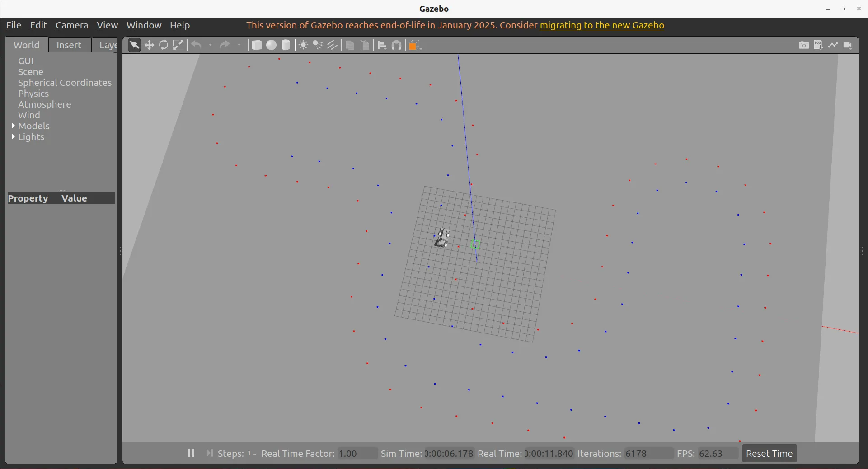Viewport: 868px width, 469px height.
Task: Open the video recording options
Action: click(848, 45)
